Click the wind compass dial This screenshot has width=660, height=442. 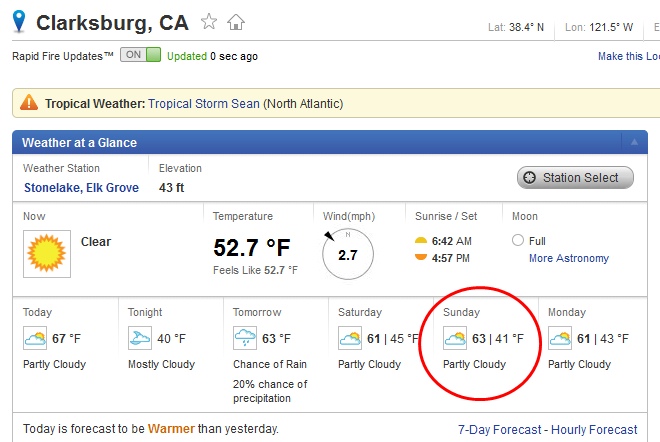click(347, 254)
